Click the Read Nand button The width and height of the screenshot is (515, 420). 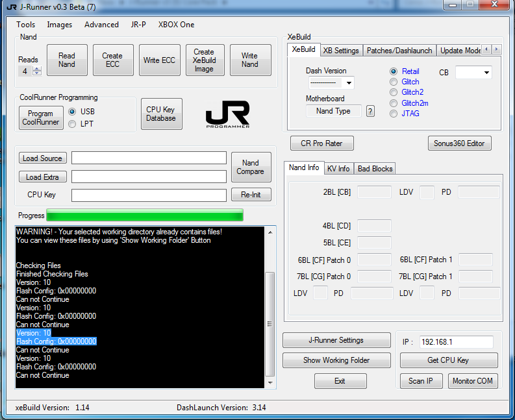pos(67,60)
